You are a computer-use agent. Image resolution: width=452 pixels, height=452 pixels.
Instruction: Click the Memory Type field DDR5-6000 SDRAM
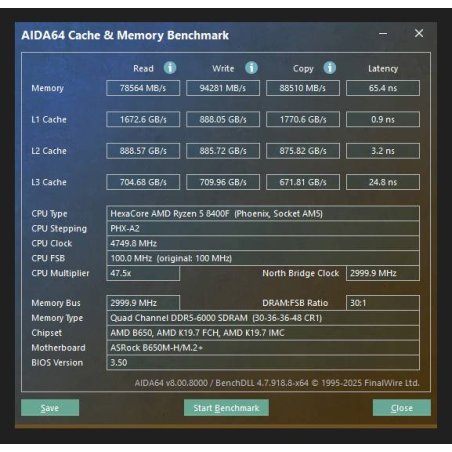click(x=263, y=318)
